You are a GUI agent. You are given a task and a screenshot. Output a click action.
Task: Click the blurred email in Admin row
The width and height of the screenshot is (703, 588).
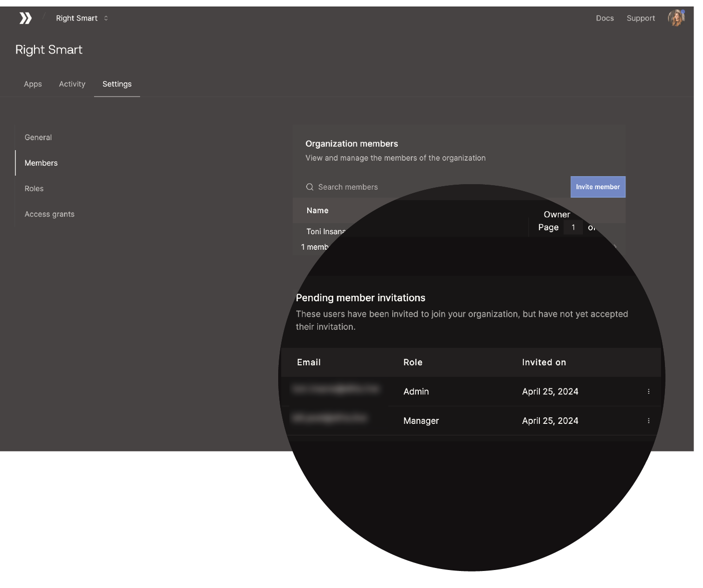click(x=335, y=389)
